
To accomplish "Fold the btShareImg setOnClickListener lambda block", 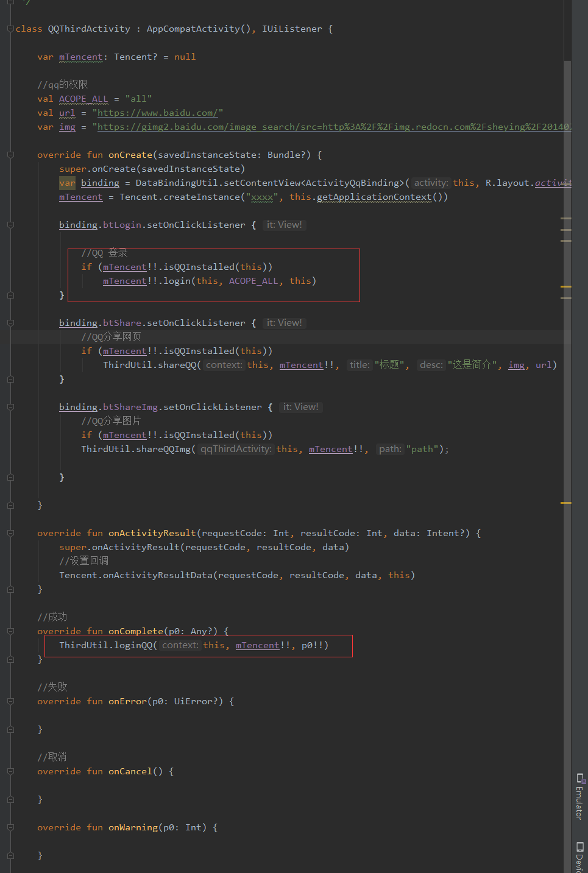I will click(10, 407).
